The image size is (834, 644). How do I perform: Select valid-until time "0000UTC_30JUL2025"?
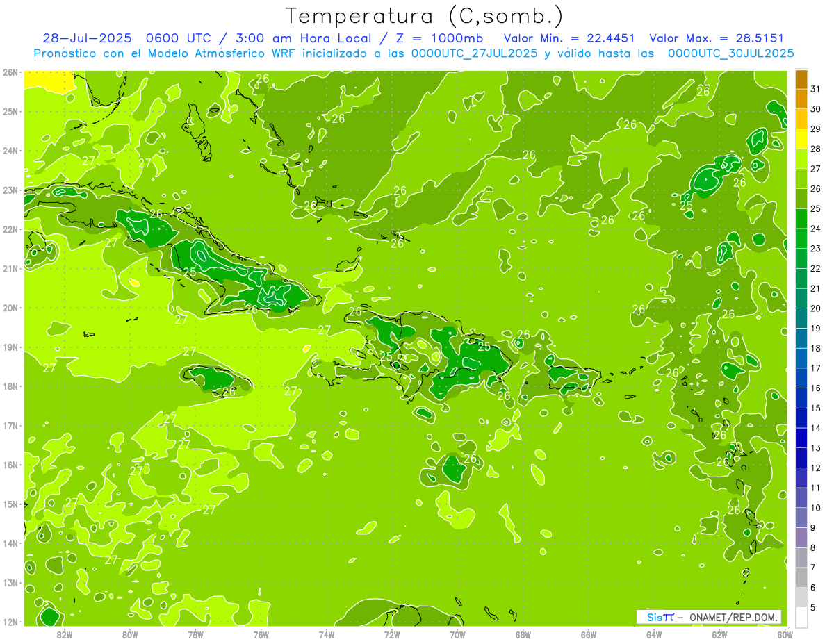730,53
